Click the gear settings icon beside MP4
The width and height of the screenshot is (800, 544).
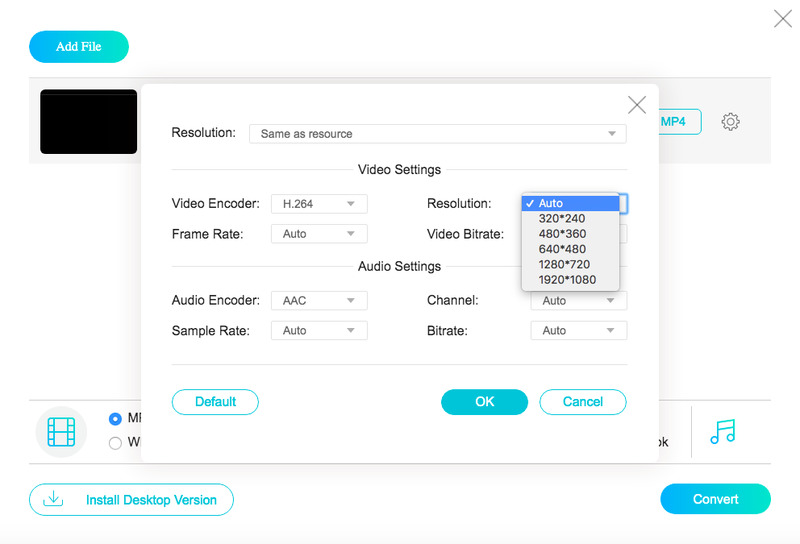730,122
